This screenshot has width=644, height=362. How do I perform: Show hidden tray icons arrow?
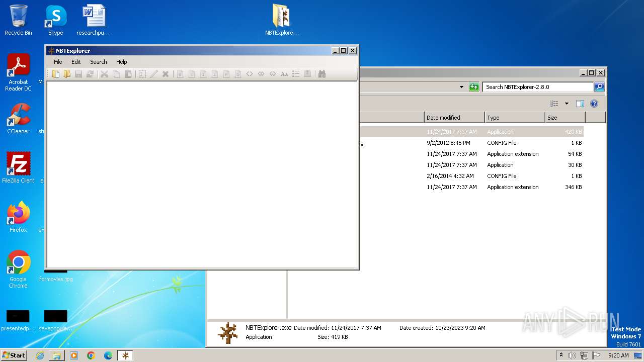coord(561,355)
